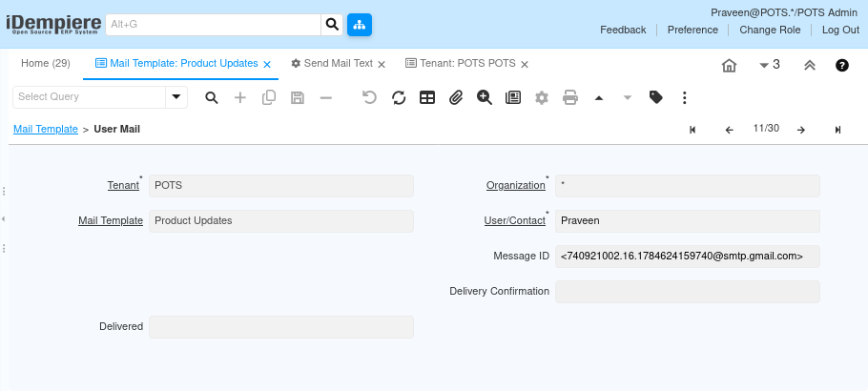868x391 pixels.
Task: Open the Help question mark icon
Action: [x=842, y=66]
